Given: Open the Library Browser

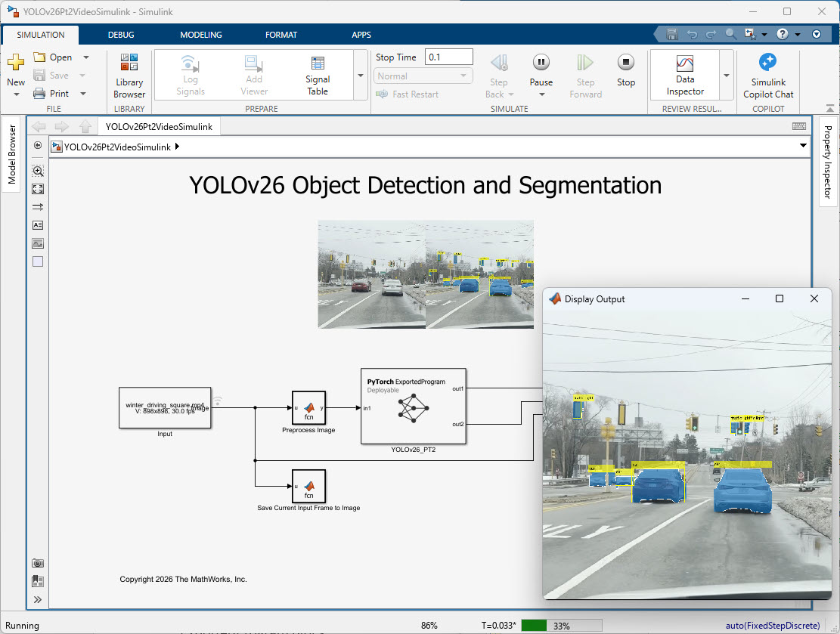Looking at the screenshot, I should (129, 76).
